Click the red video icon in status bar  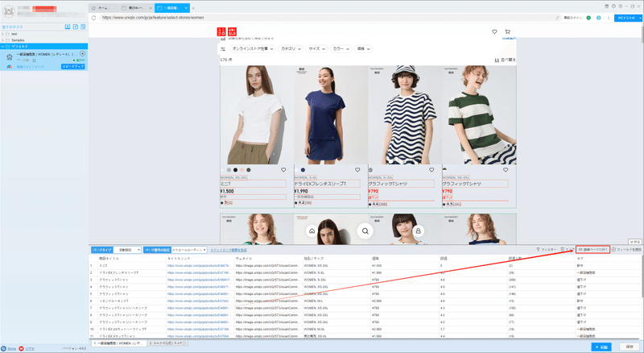pyautogui.click(x=22, y=348)
